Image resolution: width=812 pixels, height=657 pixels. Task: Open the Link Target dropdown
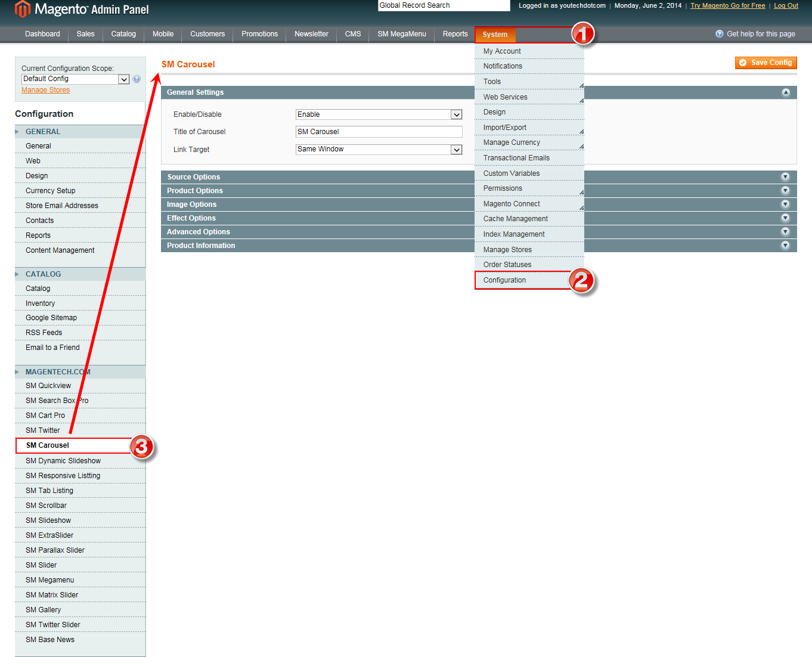(379, 150)
